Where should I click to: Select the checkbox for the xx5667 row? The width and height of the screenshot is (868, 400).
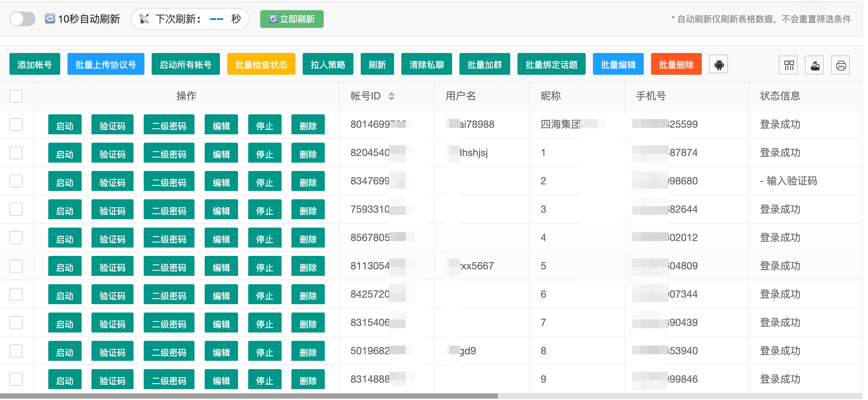16,266
